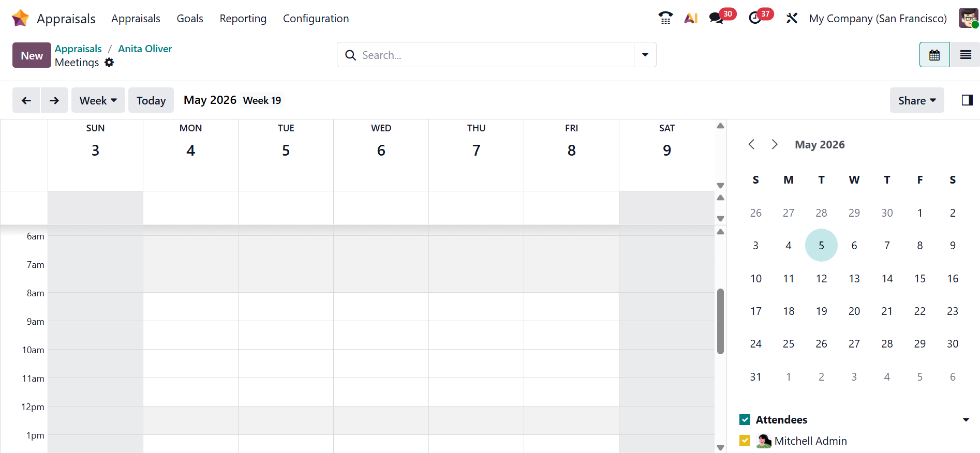Viewport: 980px width, 453px height.
Task: Open the Configuration menu
Action: tap(316, 19)
